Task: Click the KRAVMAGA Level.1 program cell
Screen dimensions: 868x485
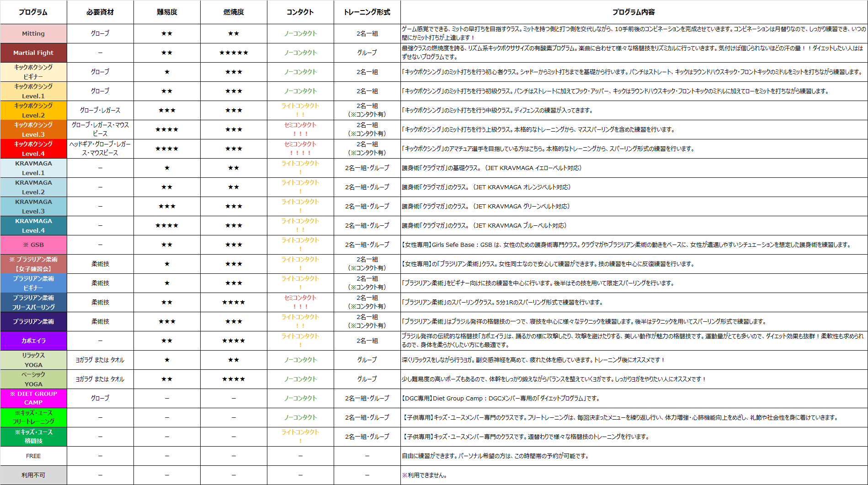Action: (x=33, y=168)
